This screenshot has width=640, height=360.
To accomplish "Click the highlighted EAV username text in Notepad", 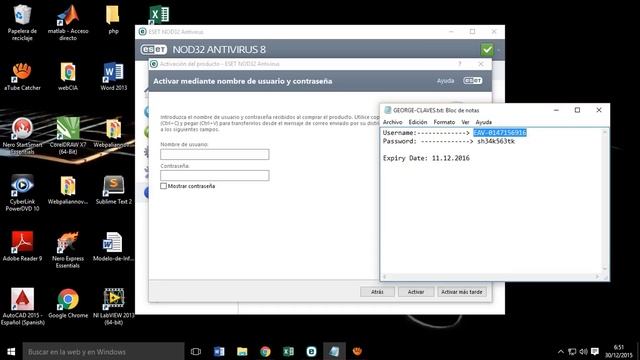I will click(x=500, y=133).
